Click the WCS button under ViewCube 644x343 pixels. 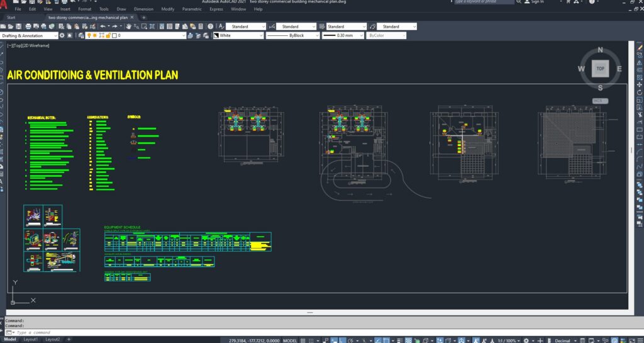600,101
